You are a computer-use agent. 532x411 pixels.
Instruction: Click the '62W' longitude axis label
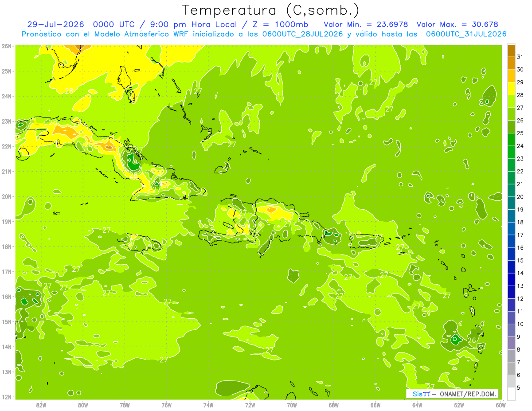click(459, 405)
